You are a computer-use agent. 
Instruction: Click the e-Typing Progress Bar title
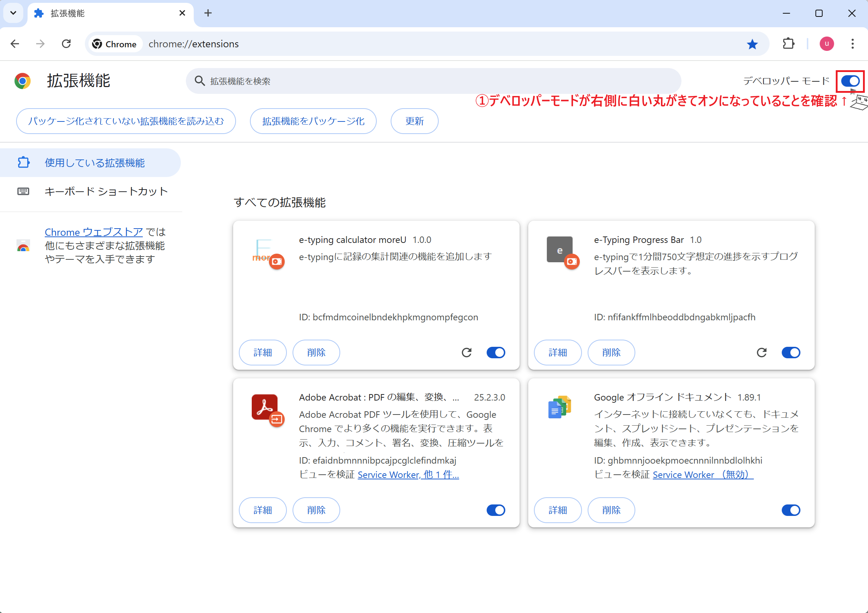pos(638,240)
